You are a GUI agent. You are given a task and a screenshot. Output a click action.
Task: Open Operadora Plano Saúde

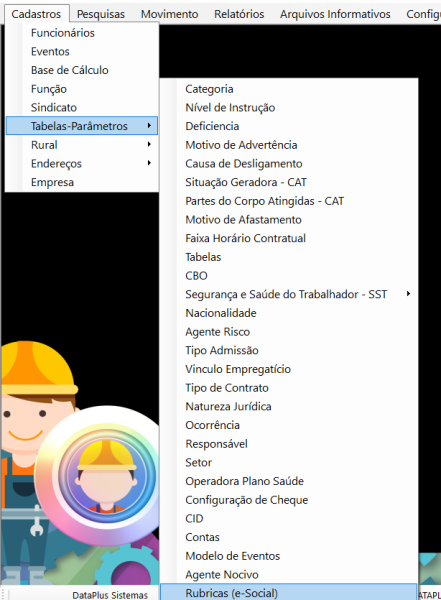pos(289,481)
